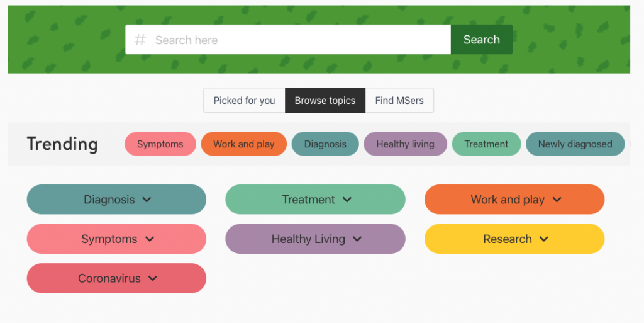Expand the Research category dropdown

click(514, 239)
